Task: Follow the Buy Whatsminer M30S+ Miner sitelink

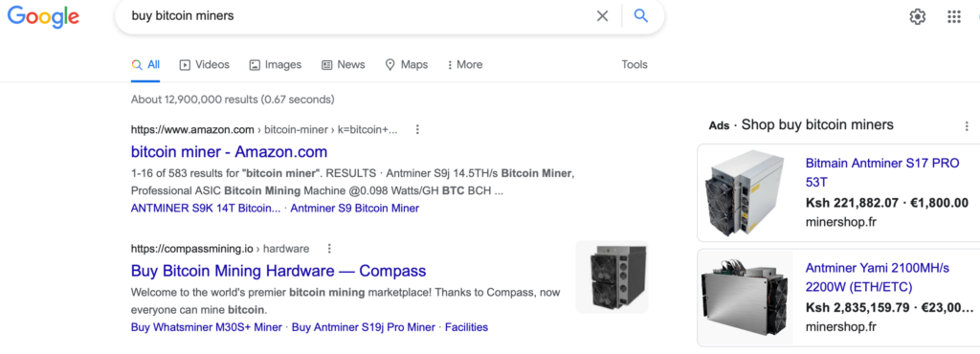Action: pos(207,327)
